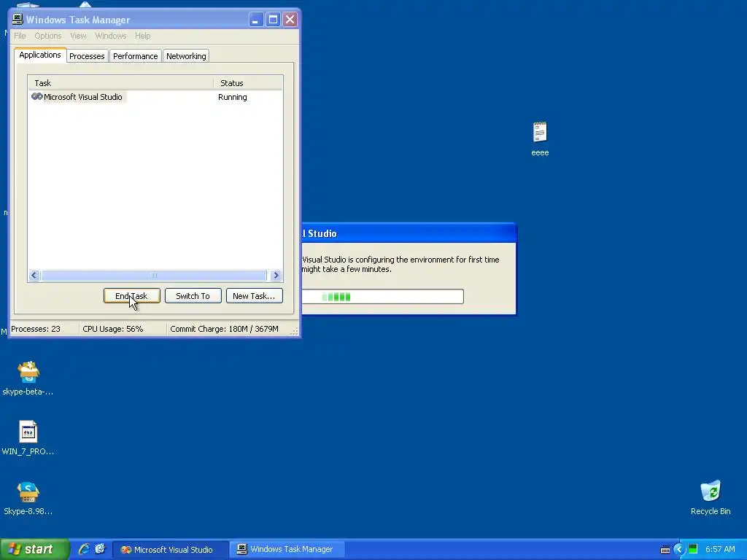Click End Task button
This screenshot has height=560, width=747.
(x=131, y=296)
